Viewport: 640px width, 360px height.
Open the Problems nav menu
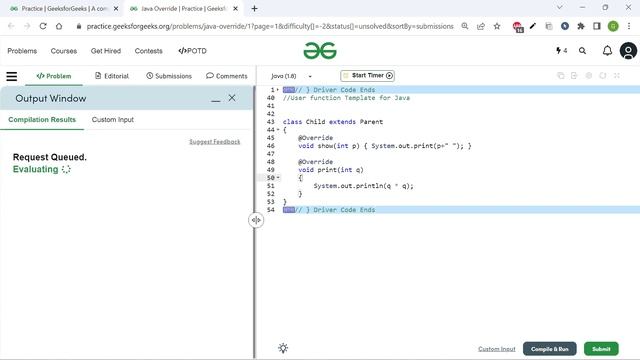[22, 51]
